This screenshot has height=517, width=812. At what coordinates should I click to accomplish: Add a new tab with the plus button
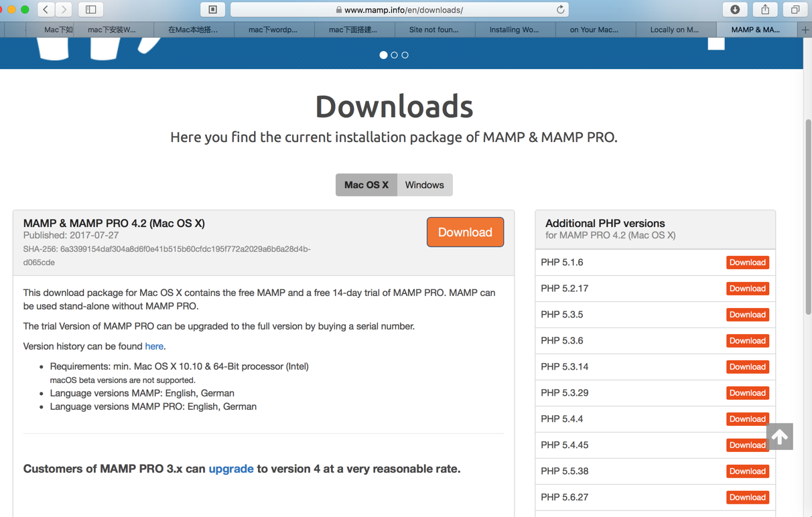[805, 29]
